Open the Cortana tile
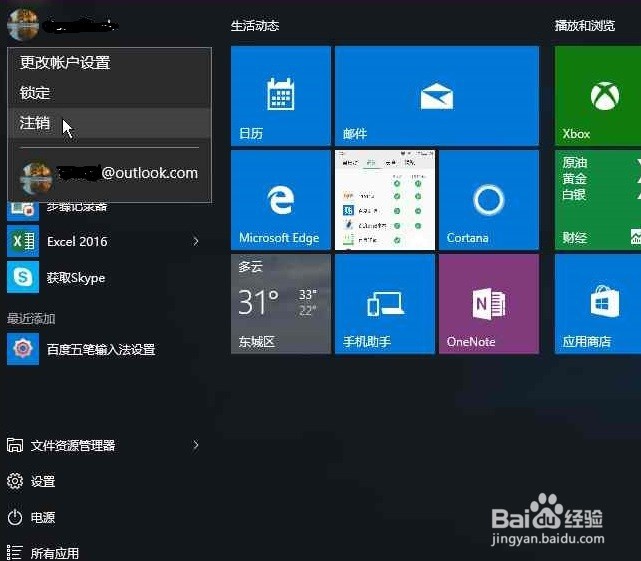 click(x=489, y=200)
